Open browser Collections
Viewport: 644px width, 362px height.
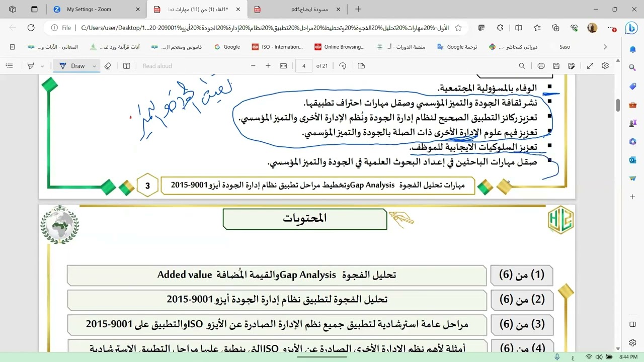[x=555, y=28]
